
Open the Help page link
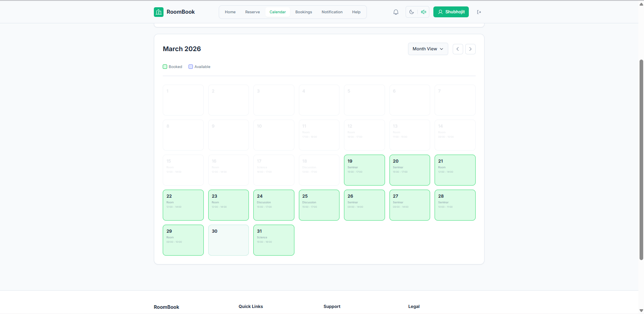pos(356,12)
